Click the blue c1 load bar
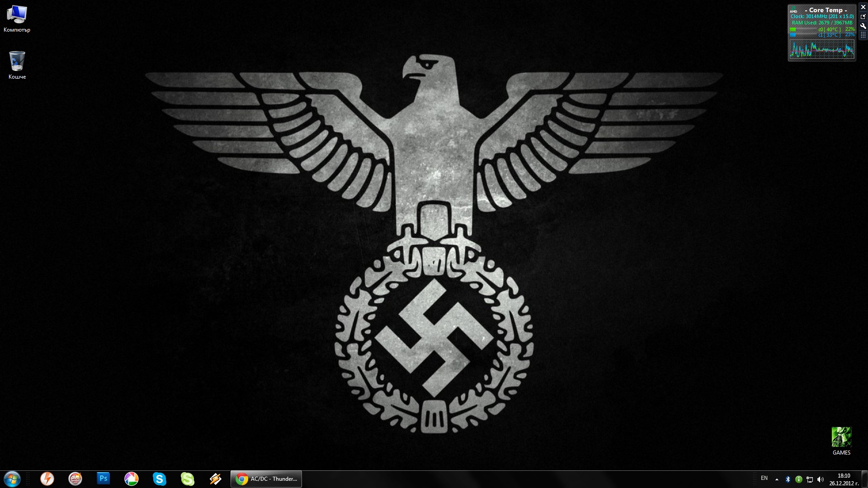This screenshot has height=488, width=868. pos(803,35)
